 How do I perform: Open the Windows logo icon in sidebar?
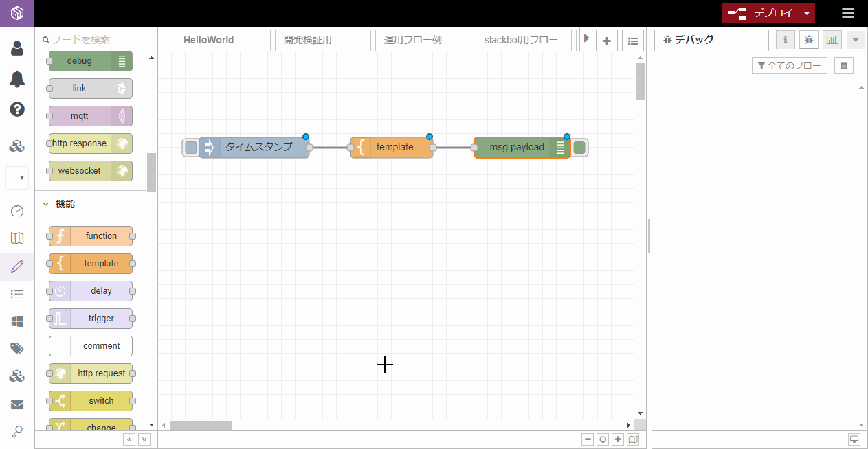(17, 321)
